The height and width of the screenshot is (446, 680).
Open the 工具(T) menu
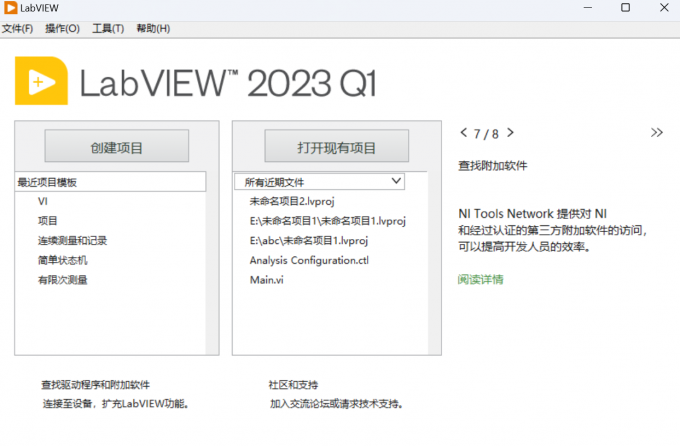108,29
